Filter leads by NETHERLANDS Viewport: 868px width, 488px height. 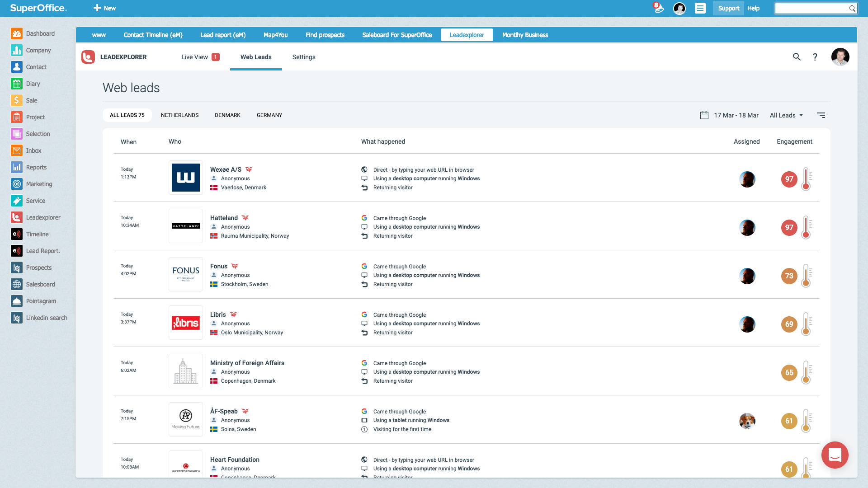pyautogui.click(x=179, y=115)
